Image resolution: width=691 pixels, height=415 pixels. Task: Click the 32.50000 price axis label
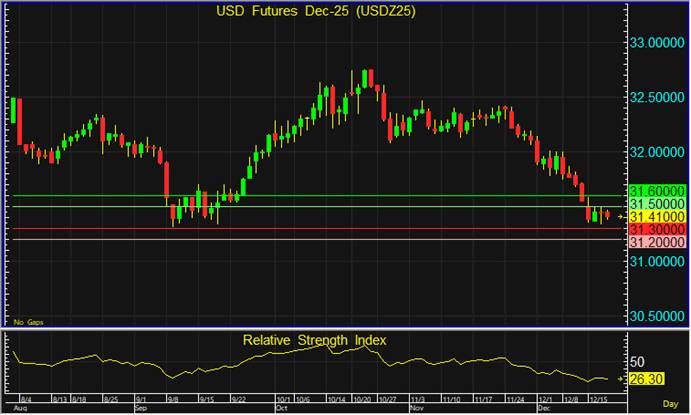click(657, 98)
